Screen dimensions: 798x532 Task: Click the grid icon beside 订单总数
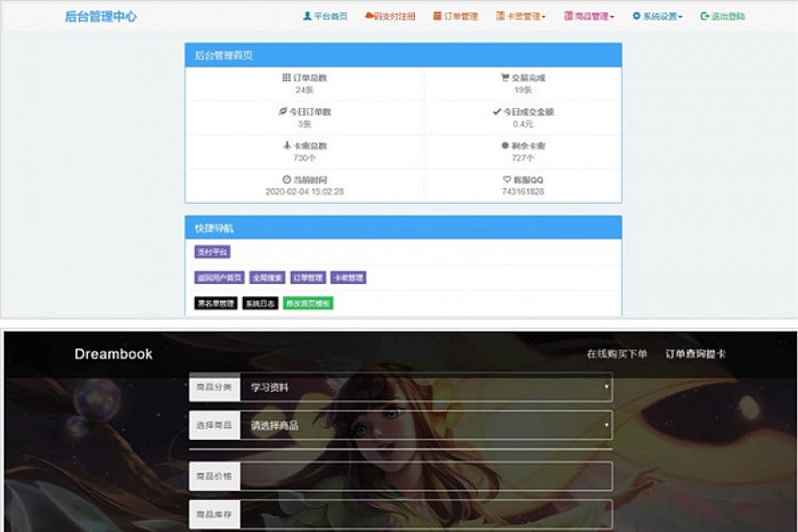point(286,77)
